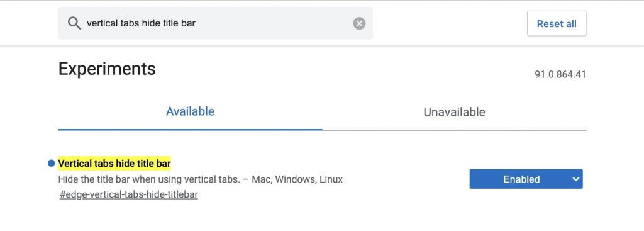Viewport: 644px width, 231px height.
Task: Click the blue modified-flag dot indicator
Action: point(52,163)
